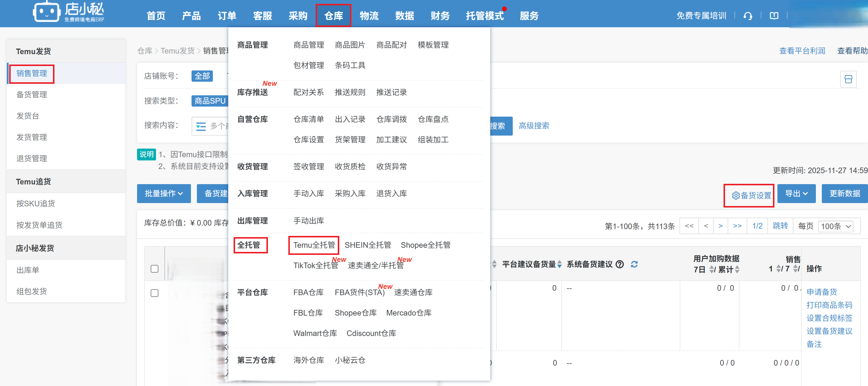
Task: Open the 批量操作 dropdown
Action: [164, 193]
